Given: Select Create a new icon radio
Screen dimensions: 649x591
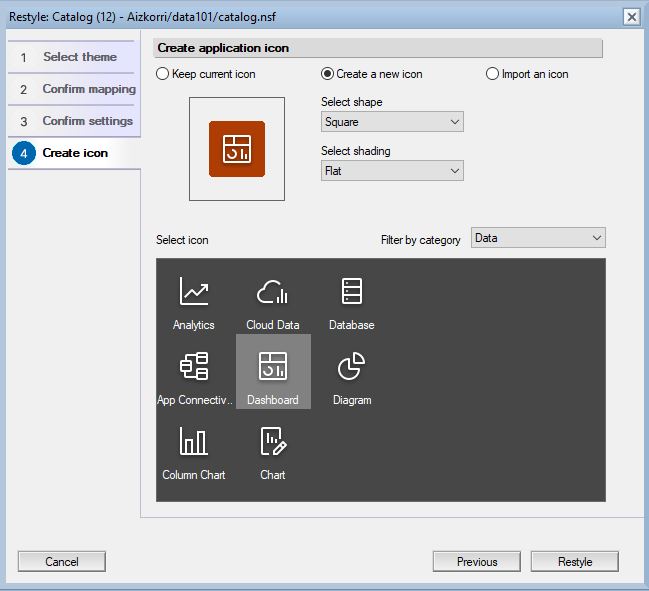Looking at the screenshot, I should tap(327, 74).
